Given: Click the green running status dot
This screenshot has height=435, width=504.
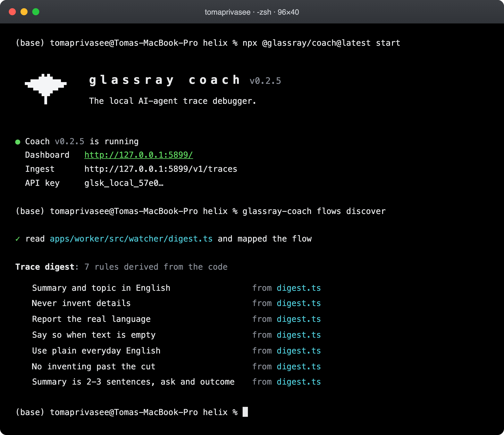Looking at the screenshot, I should 18,142.
